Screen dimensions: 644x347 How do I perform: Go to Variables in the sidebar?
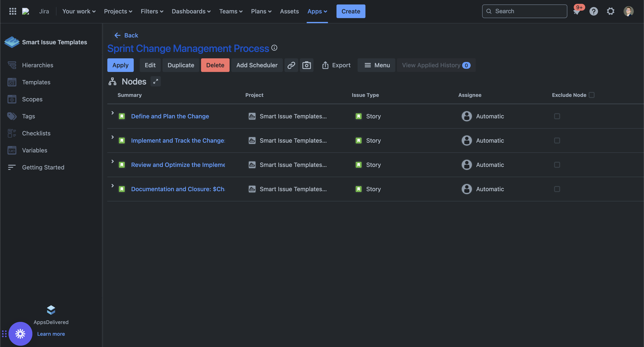34,150
